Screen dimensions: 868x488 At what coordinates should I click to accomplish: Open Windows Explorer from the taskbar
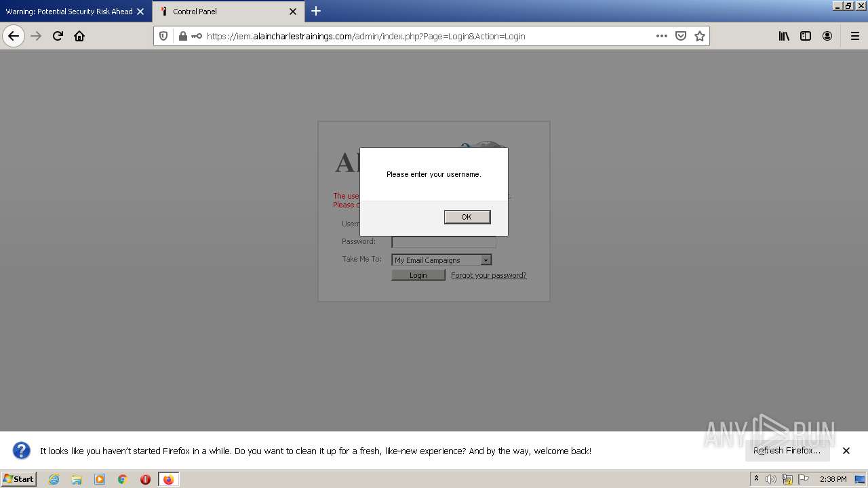point(77,479)
